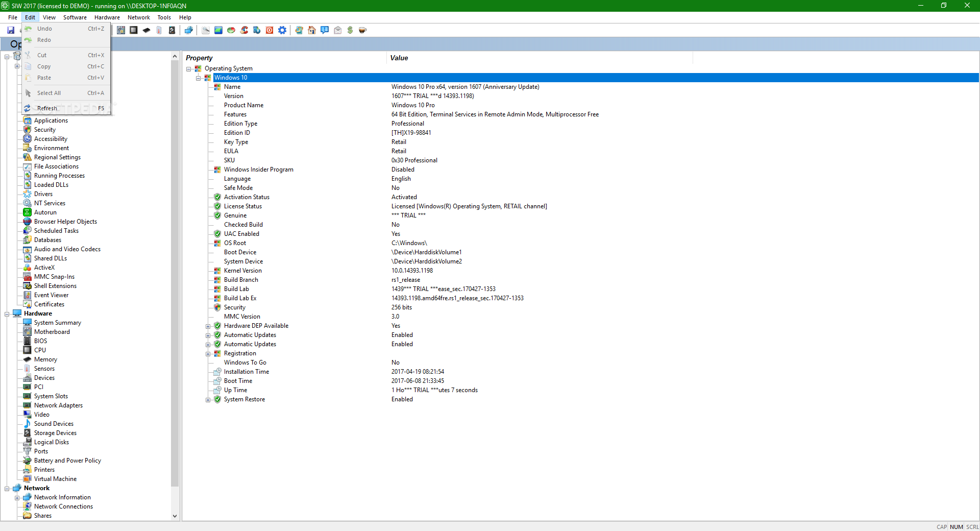
Task: Collapse the Windows 10 property node
Action: coord(199,78)
